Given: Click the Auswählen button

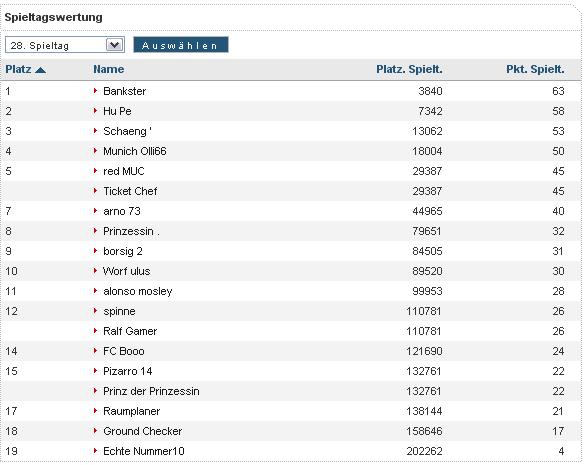Looking at the screenshot, I should coord(181,45).
